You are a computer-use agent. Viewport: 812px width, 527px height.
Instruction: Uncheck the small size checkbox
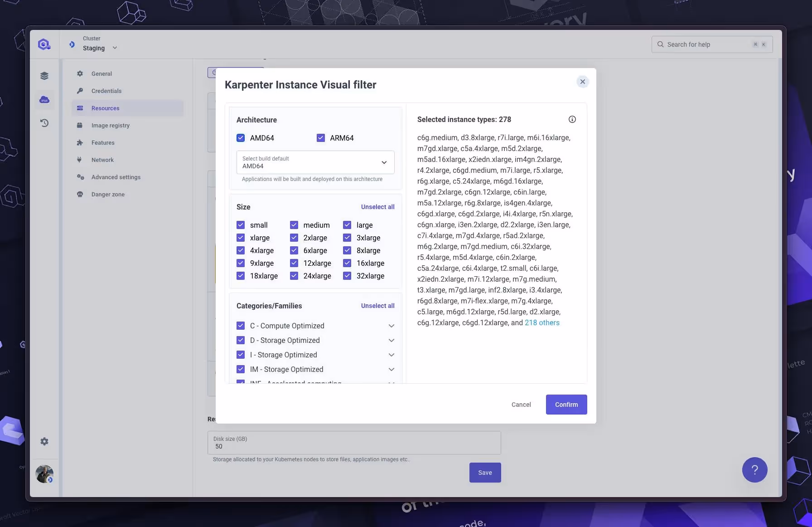click(241, 225)
